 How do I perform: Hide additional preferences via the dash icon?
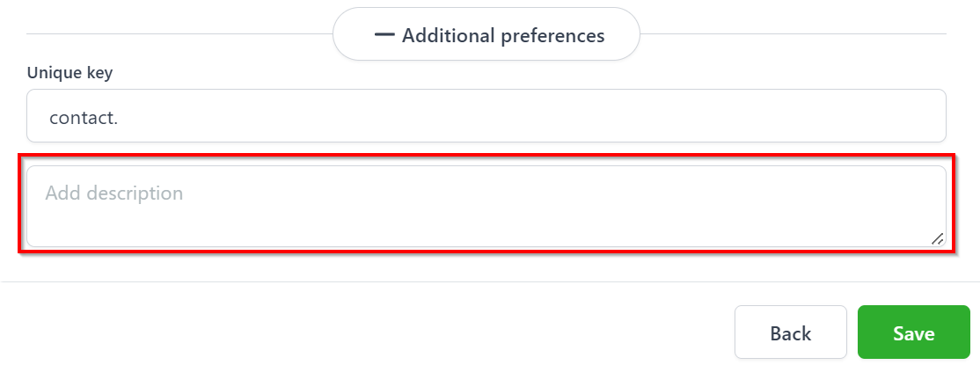[384, 35]
